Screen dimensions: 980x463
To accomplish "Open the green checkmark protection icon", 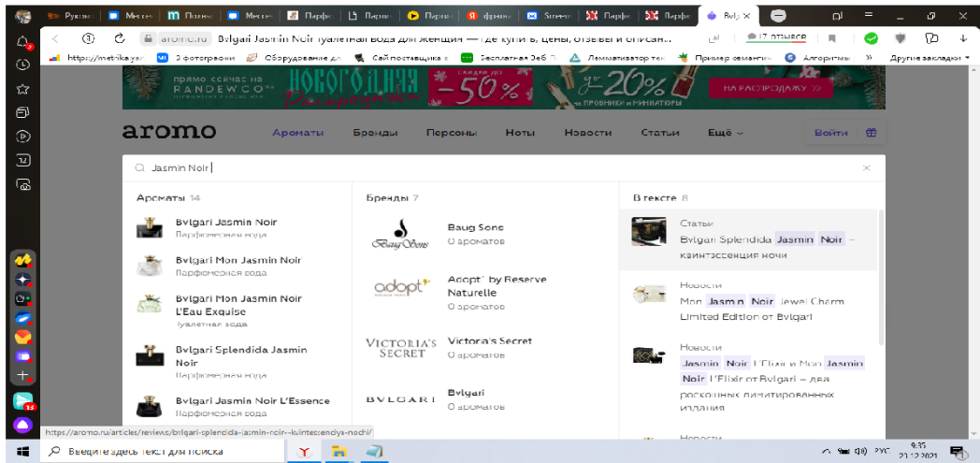I will coord(871,38).
